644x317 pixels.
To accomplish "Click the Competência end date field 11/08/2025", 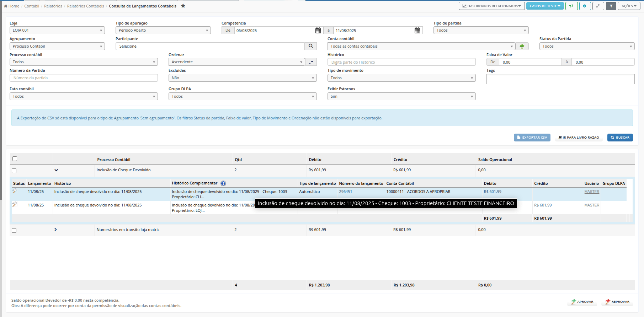I will pyautogui.click(x=373, y=31).
